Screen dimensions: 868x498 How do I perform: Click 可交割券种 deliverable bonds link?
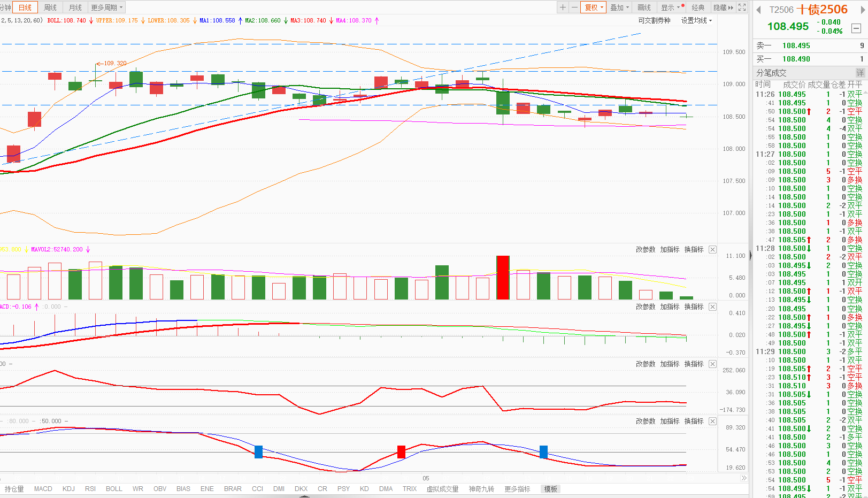[x=654, y=20]
